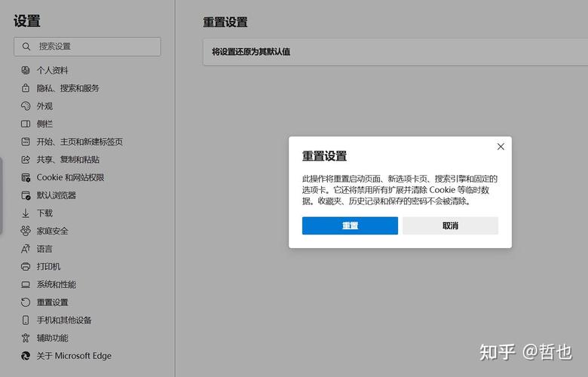This screenshot has height=377, width=588.
Task: Open 共享、复制和粘贴 settings
Action: [x=68, y=160]
